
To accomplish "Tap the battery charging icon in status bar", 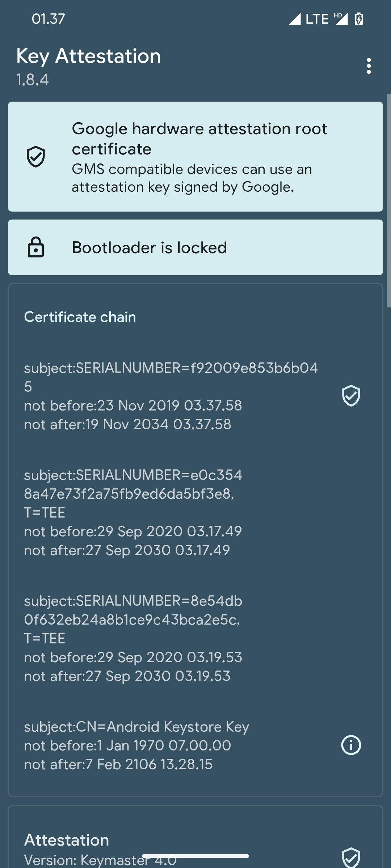I will point(359,19).
